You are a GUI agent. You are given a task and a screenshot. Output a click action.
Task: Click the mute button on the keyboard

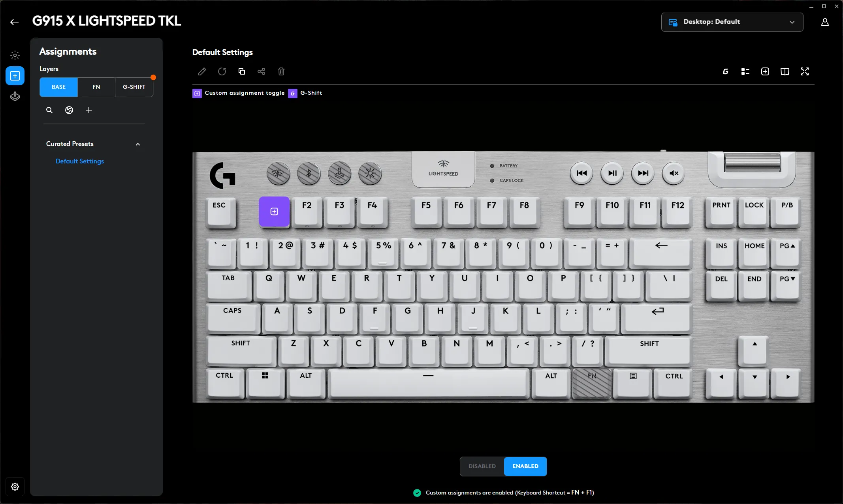point(674,173)
